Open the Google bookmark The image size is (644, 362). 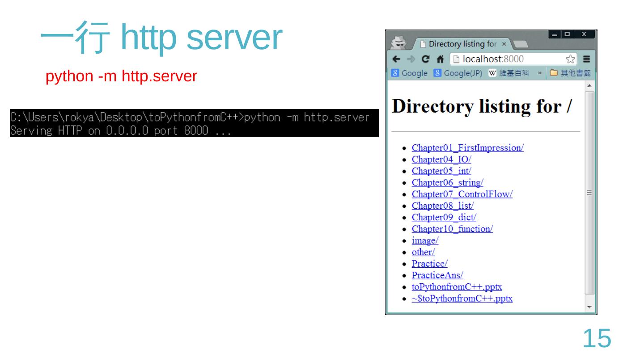point(410,73)
